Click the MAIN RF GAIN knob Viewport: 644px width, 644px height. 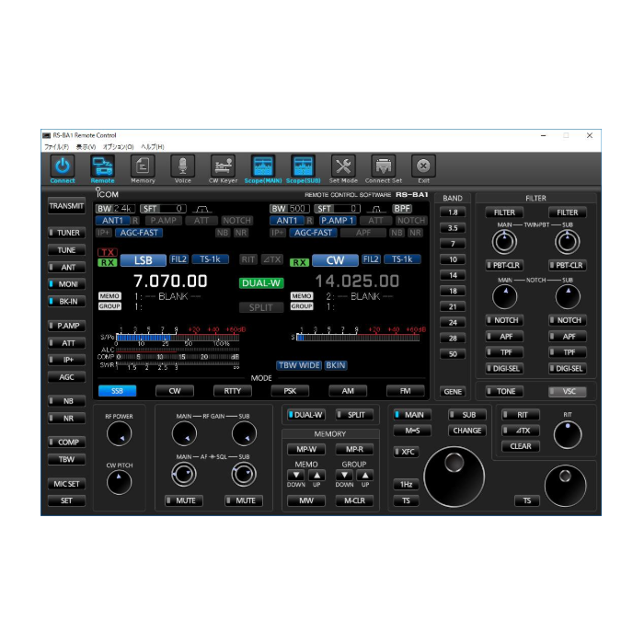(x=184, y=433)
